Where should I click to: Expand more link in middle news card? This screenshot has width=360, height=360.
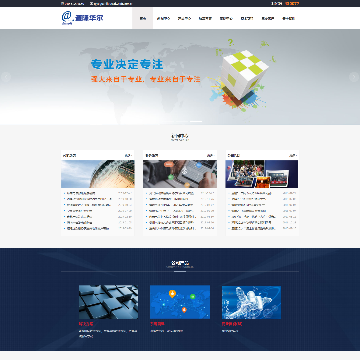pos(210,155)
